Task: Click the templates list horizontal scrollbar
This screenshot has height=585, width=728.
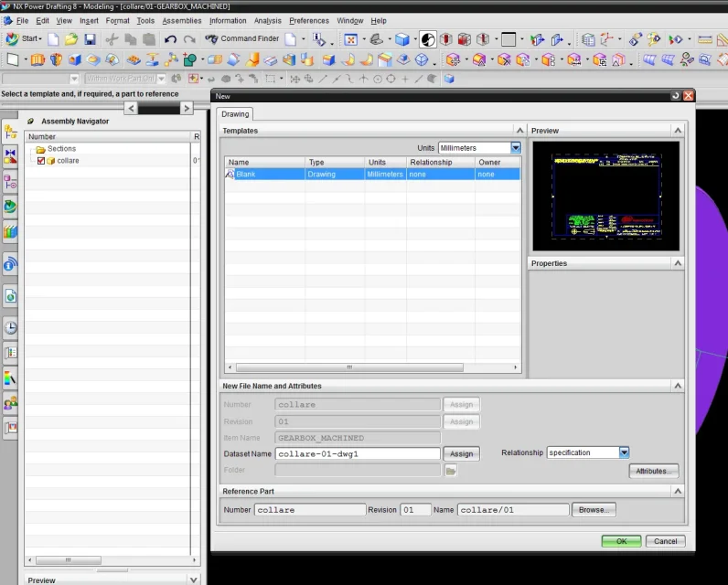Action: point(349,367)
